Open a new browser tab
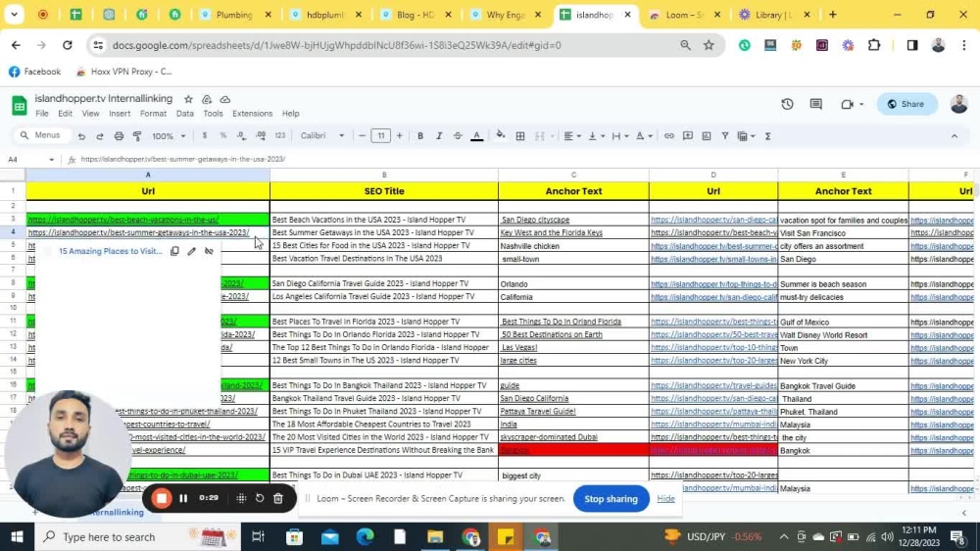Viewport: 980px width, 551px height. [832, 15]
